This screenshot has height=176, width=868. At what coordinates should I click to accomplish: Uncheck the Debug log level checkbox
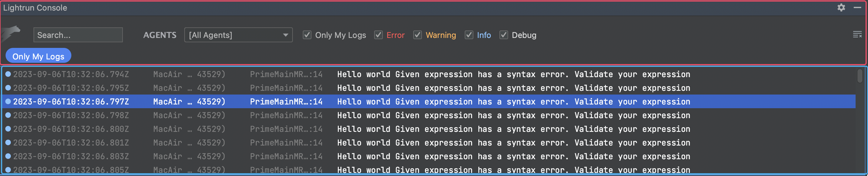(503, 35)
